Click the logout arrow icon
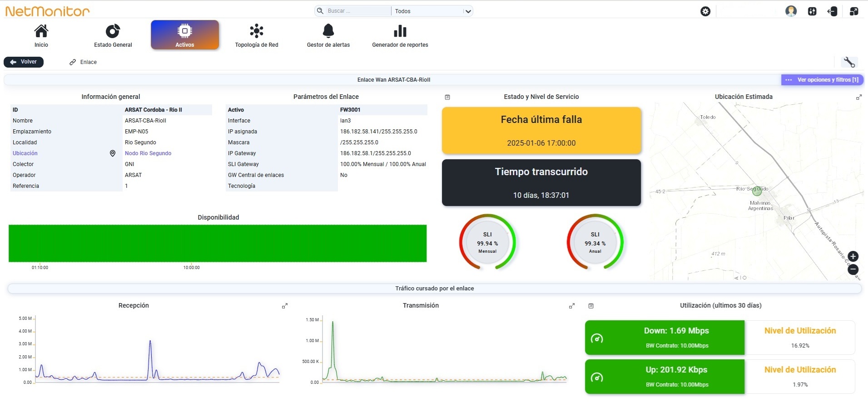 [x=833, y=11]
